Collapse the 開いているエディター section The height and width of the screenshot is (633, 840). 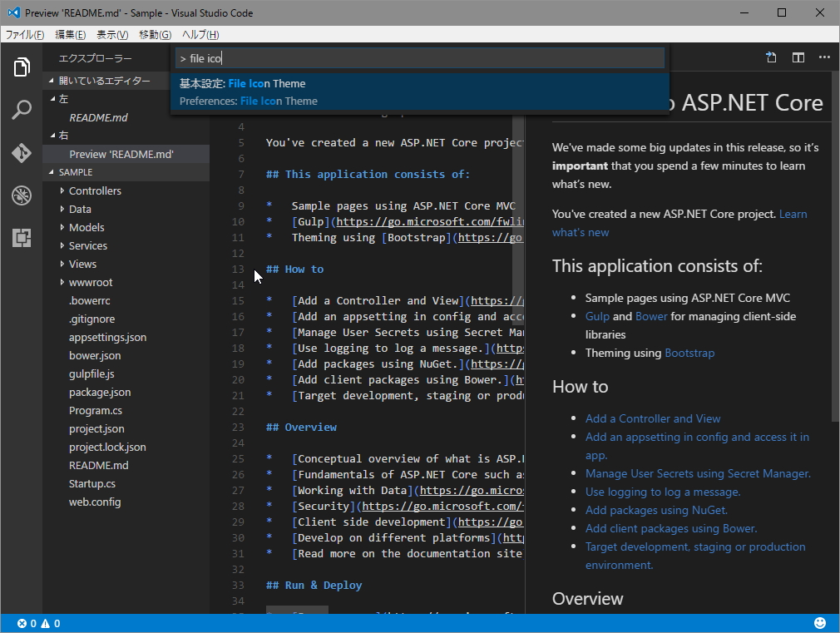point(104,81)
